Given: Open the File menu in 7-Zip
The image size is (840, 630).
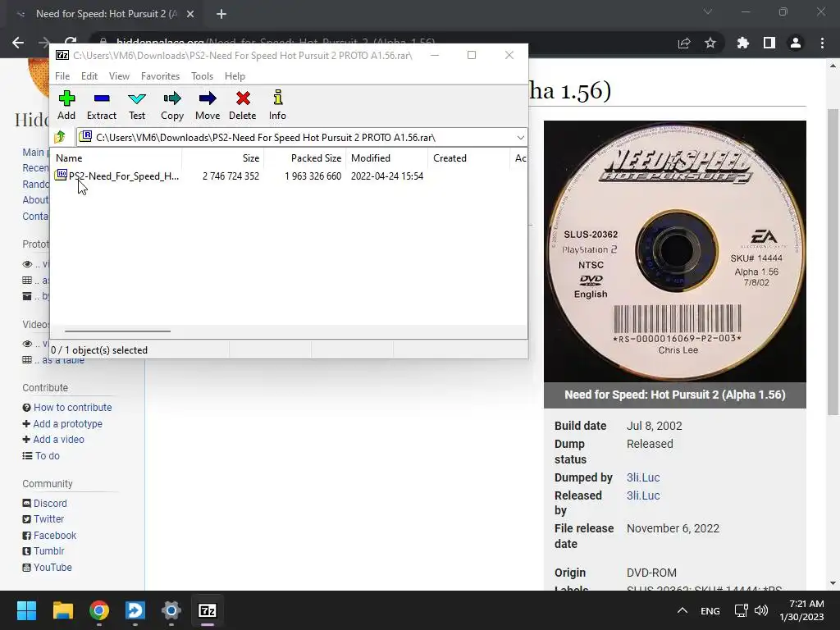Looking at the screenshot, I should (x=62, y=76).
